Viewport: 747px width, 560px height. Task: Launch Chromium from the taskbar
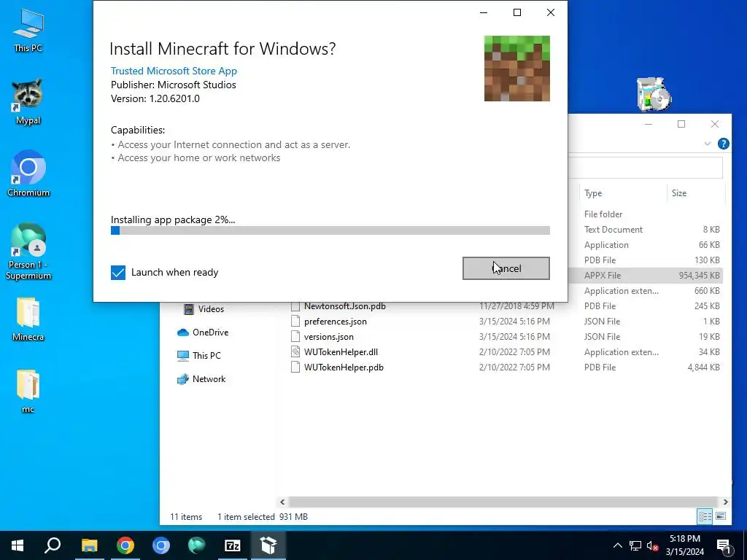tap(161, 545)
